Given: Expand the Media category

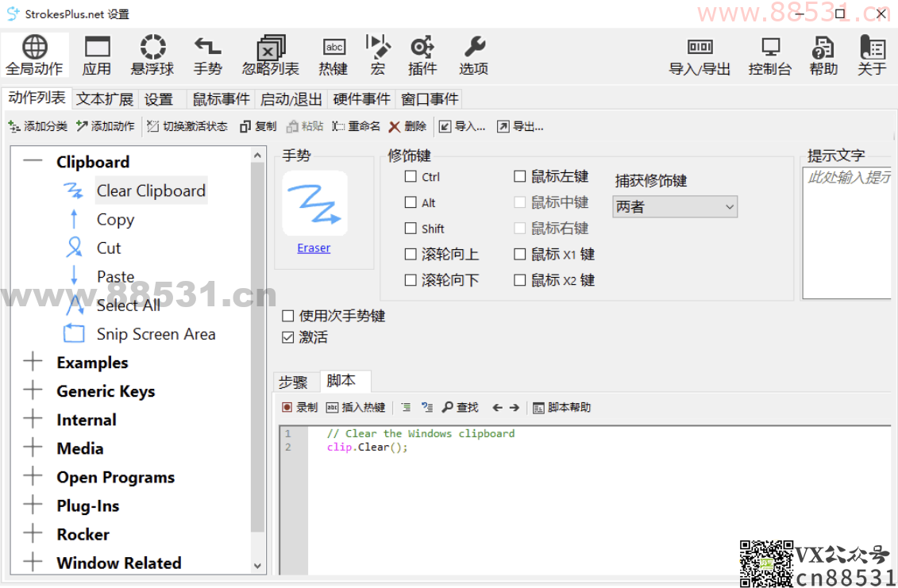Looking at the screenshot, I should 33,448.
